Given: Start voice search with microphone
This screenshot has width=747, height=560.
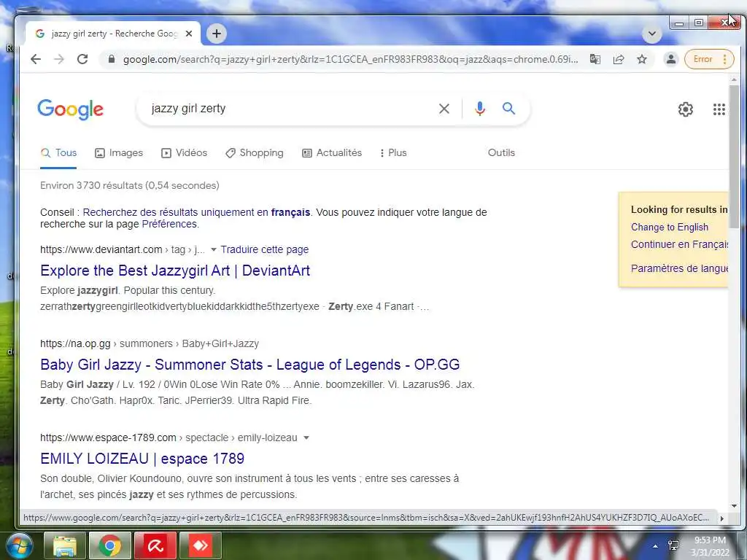Looking at the screenshot, I should point(480,109).
